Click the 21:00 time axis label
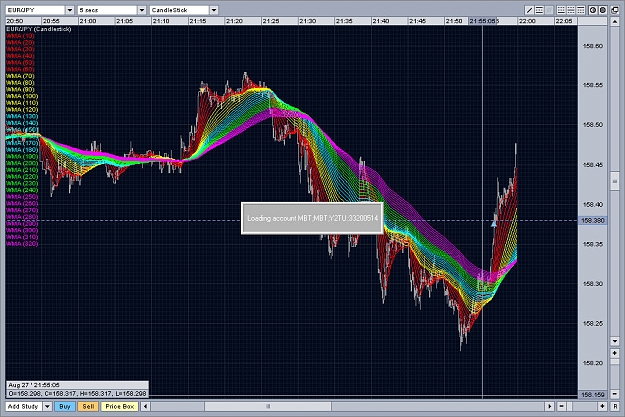The width and height of the screenshot is (625, 417). [x=88, y=21]
